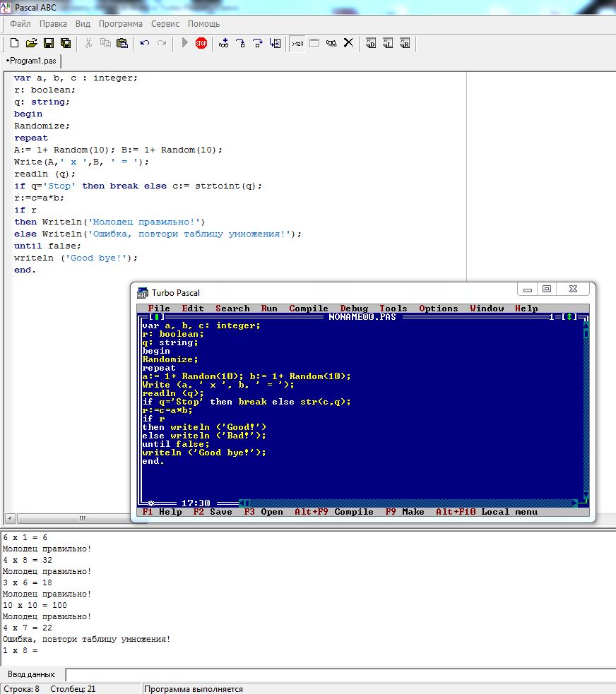Open the Compile menu in Turbo Pascal
The width and height of the screenshot is (616, 694).
309,309
